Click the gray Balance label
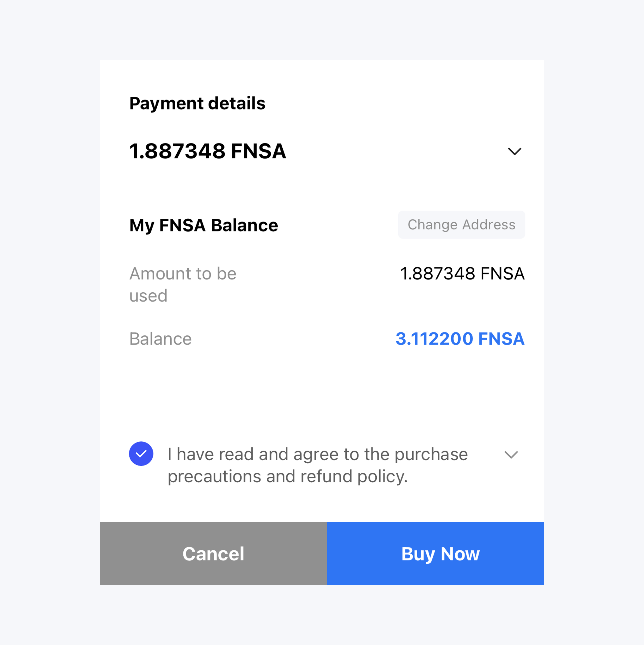Image resolution: width=644 pixels, height=645 pixels. [x=160, y=339]
